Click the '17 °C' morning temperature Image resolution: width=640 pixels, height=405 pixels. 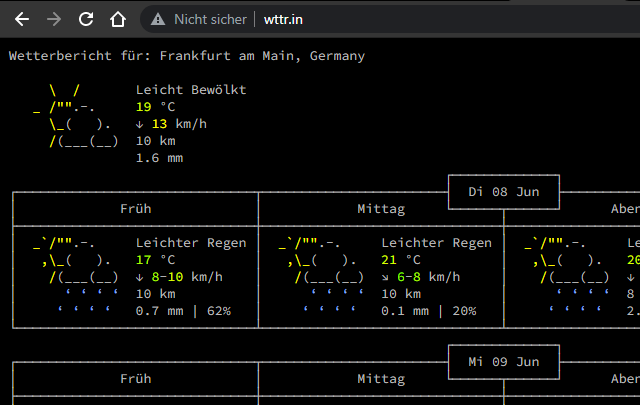(156, 260)
